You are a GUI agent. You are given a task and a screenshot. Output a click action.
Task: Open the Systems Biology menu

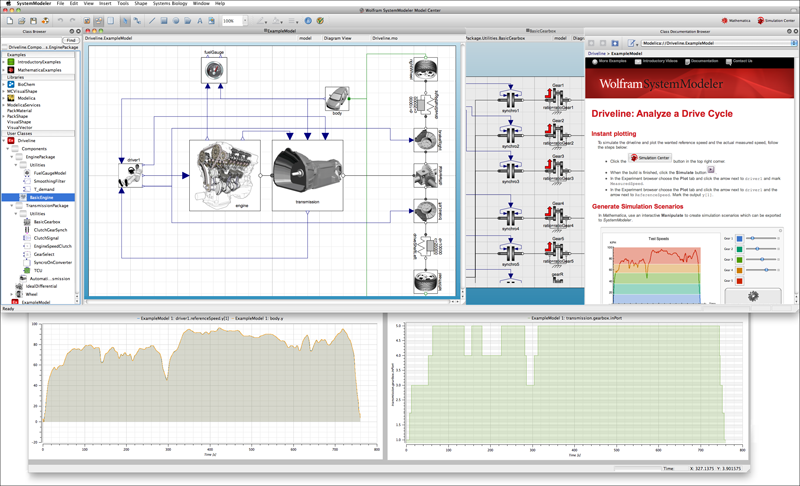click(172, 4)
